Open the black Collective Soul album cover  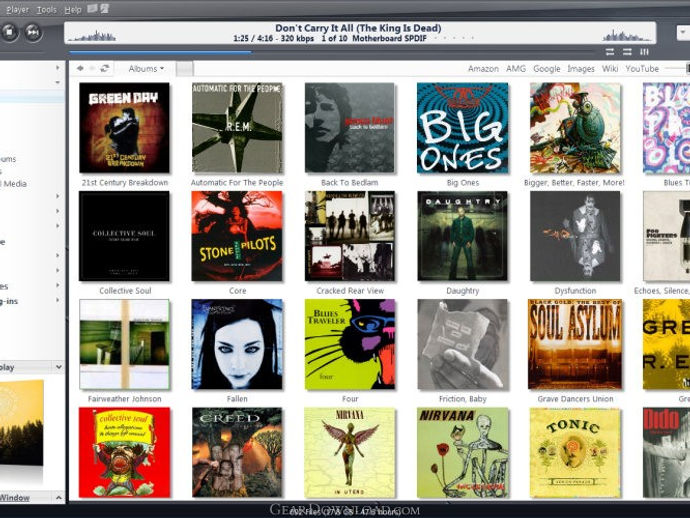pos(124,236)
